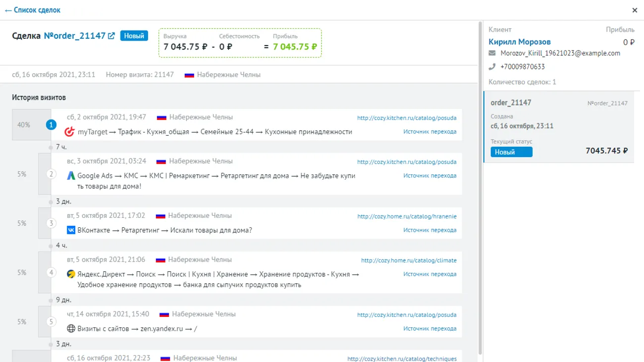Select visit marker number 1
The height and width of the screenshot is (362, 644).
coord(51,125)
